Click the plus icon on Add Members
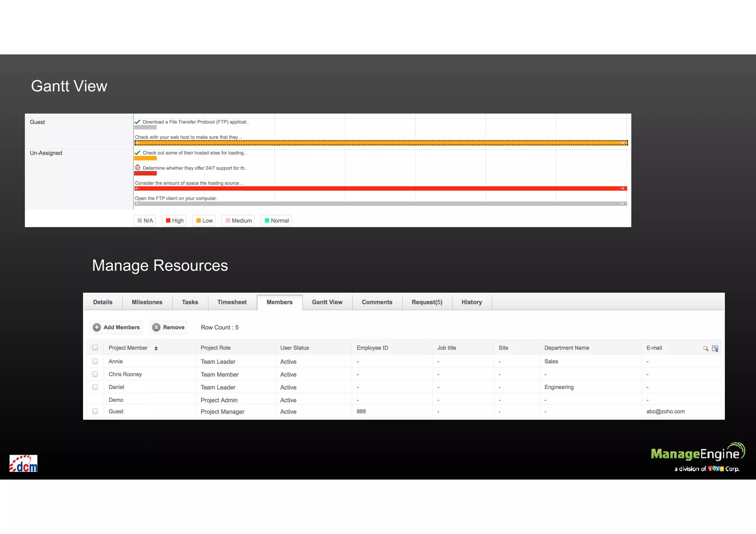The width and height of the screenshot is (756, 534). [97, 327]
